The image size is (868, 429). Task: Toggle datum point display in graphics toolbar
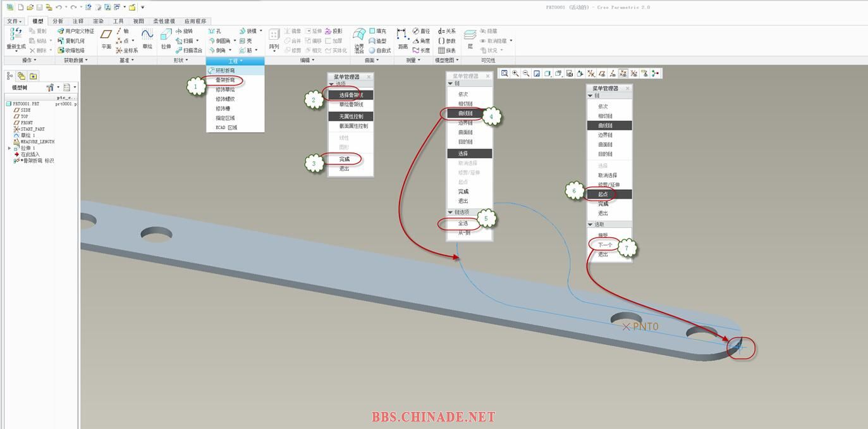tap(623, 73)
